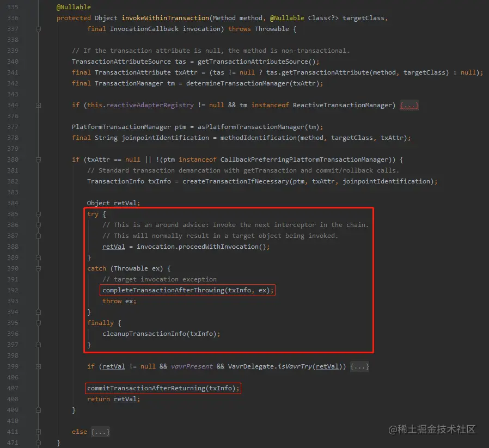Viewport: 489px width, 448px height.
Task: Collapse the txAttr == null if-block at line 380
Action: (x=38, y=159)
